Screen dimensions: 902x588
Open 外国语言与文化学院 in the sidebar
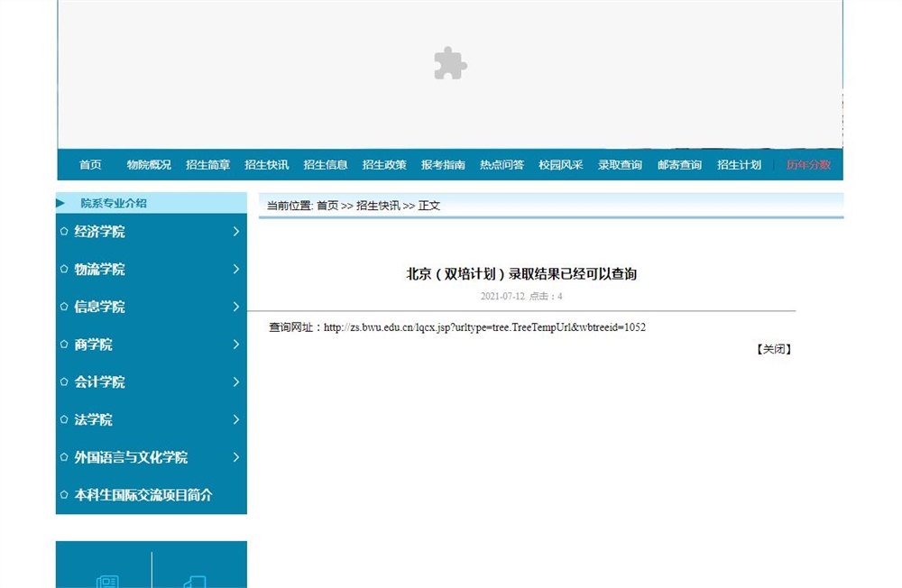pos(131,457)
